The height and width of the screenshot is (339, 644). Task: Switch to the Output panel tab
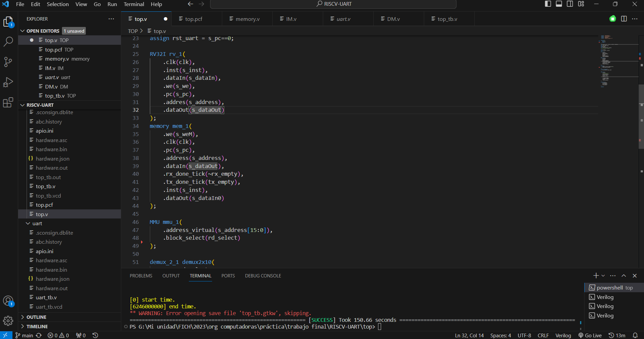coord(171,276)
